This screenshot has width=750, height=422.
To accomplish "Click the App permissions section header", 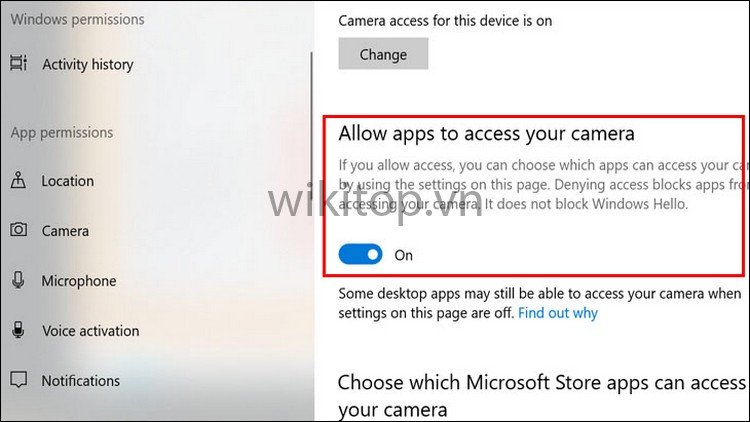I will [x=62, y=133].
